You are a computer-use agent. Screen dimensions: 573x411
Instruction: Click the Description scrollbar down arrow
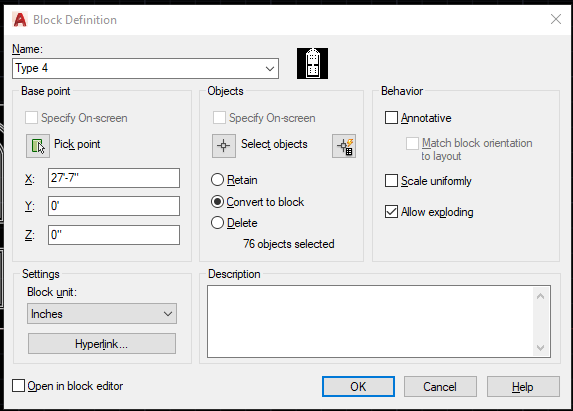(540, 348)
